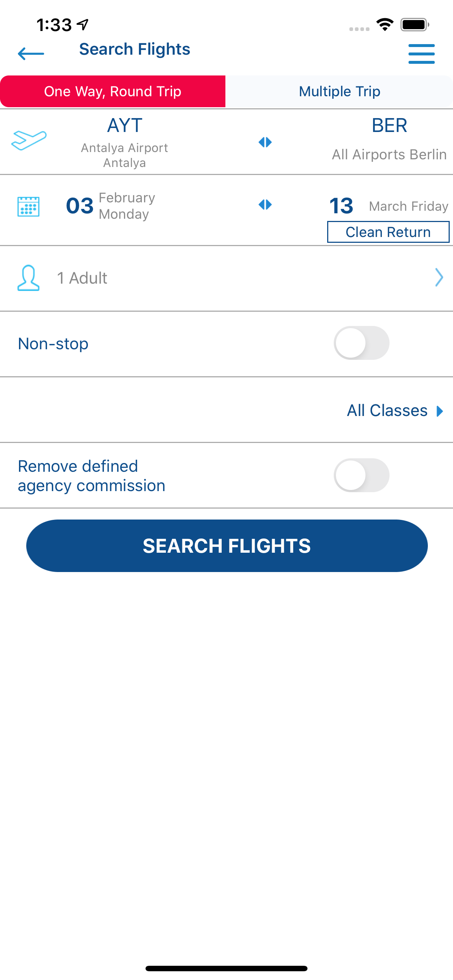Select the One Way, Round Trip tab
This screenshot has height=980, width=453.
tap(113, 91)
